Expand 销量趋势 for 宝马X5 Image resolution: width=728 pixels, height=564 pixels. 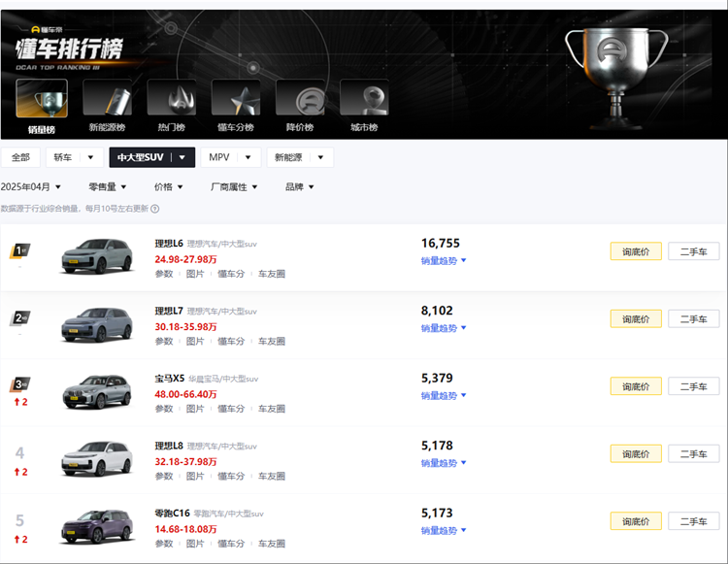coord(444,395)
